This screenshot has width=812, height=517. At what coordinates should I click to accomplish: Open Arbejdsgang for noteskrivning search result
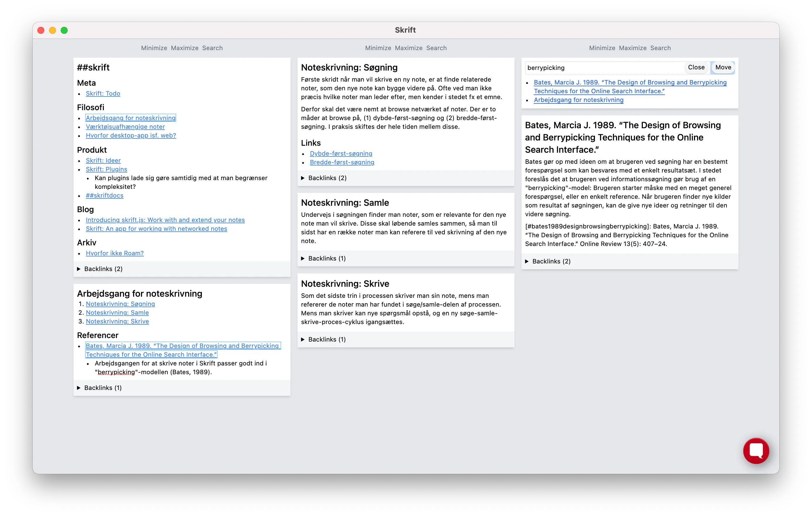[x=578, y=100]
